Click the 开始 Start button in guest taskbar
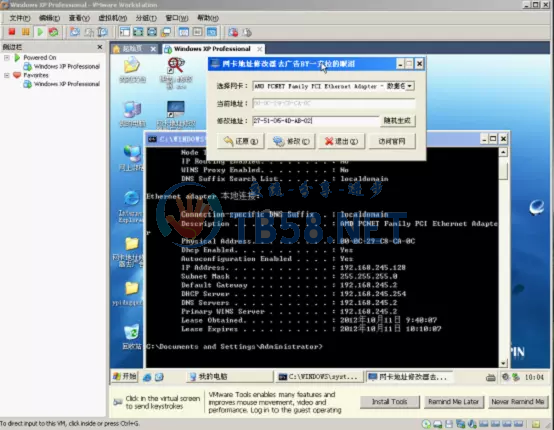This screenshot has height=430, width=554. [x=125, y=377]
